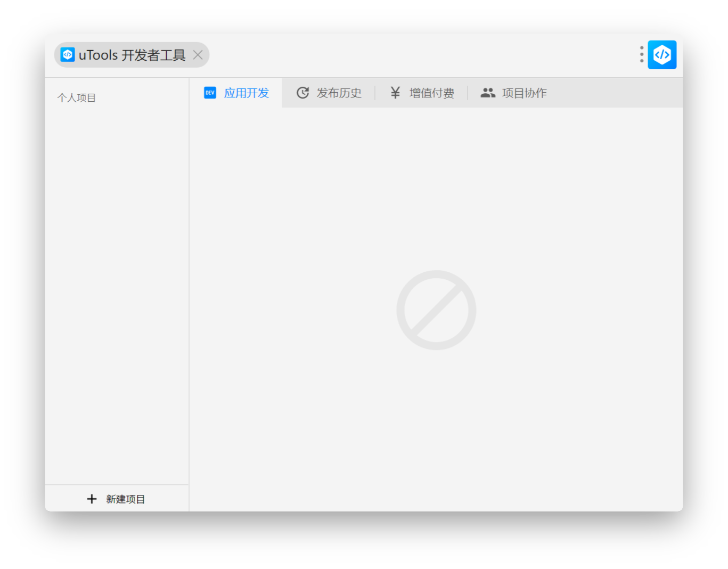Click the ¥ currency icon of 增值付费
The image size is (728, 569).
coord(395,92)
